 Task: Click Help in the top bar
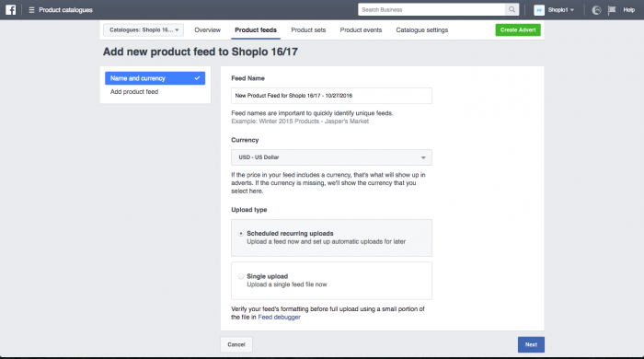click(628, 10)
